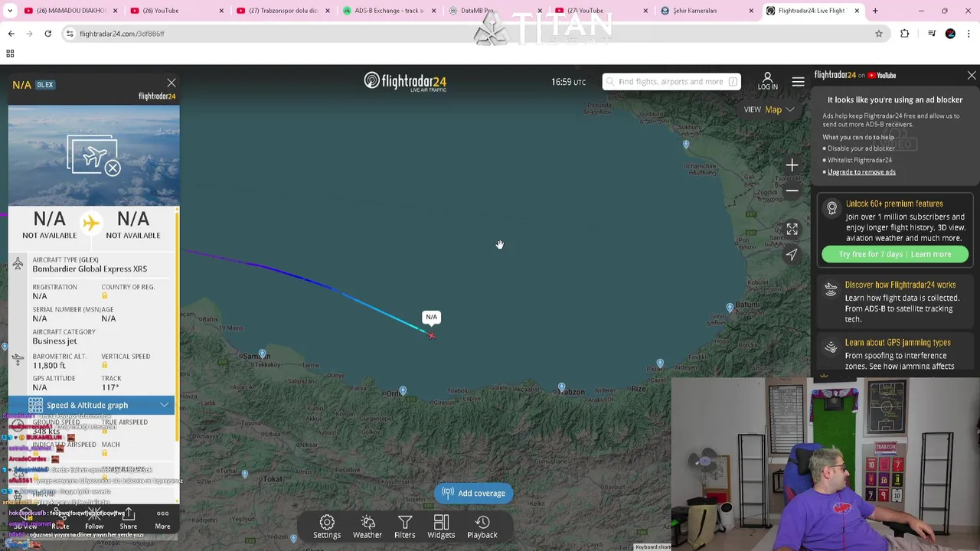This screenshot has height=551, width=980.
Task: Click the Ordu airport pin
Action: (x=403, y=391)
